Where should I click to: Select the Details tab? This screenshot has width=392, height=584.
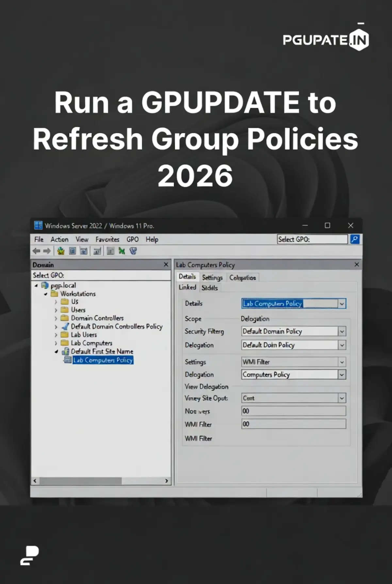click(187, 277)
